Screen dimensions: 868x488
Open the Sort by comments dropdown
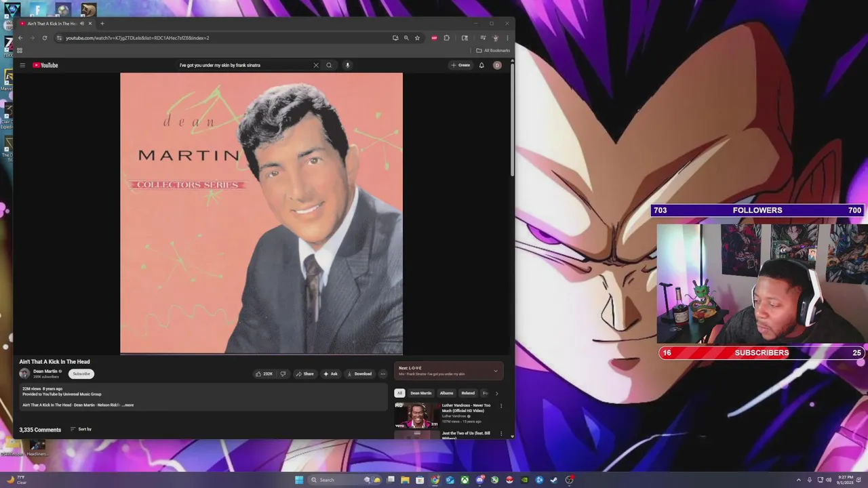coord(81,429)
